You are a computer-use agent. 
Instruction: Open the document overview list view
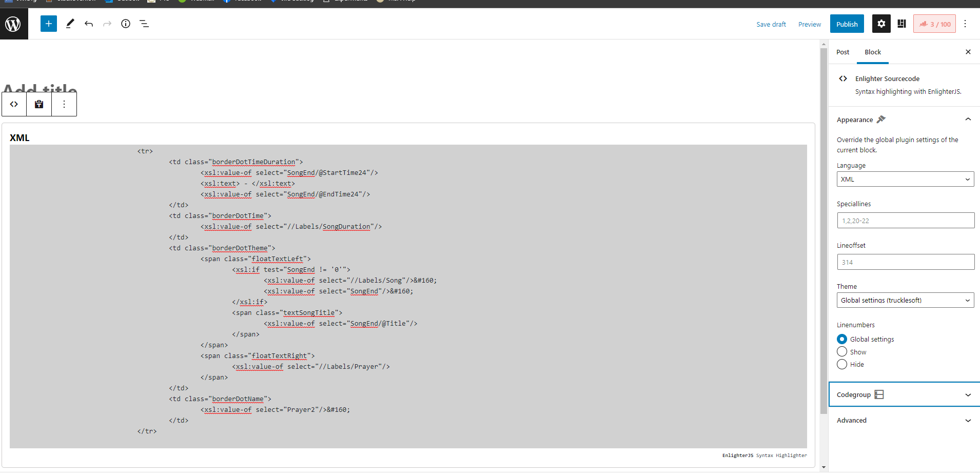tap(144, 24)
